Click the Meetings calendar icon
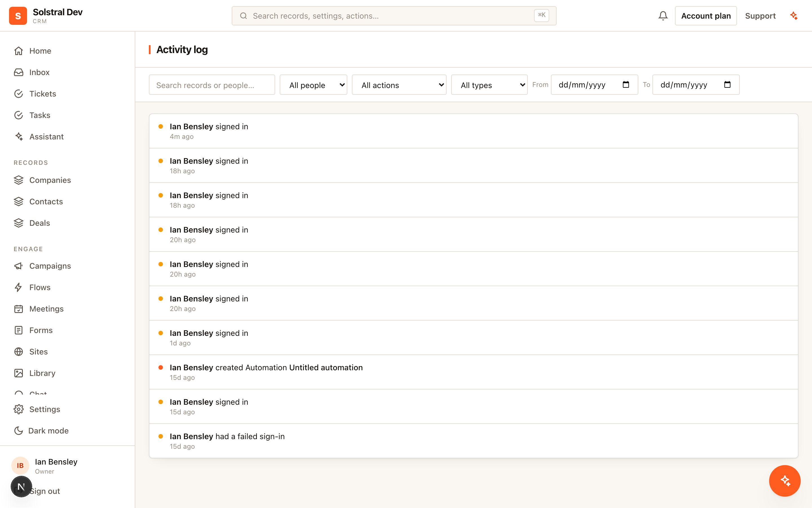This screenshot has height=508, width=812. click(x=19, y=309)
